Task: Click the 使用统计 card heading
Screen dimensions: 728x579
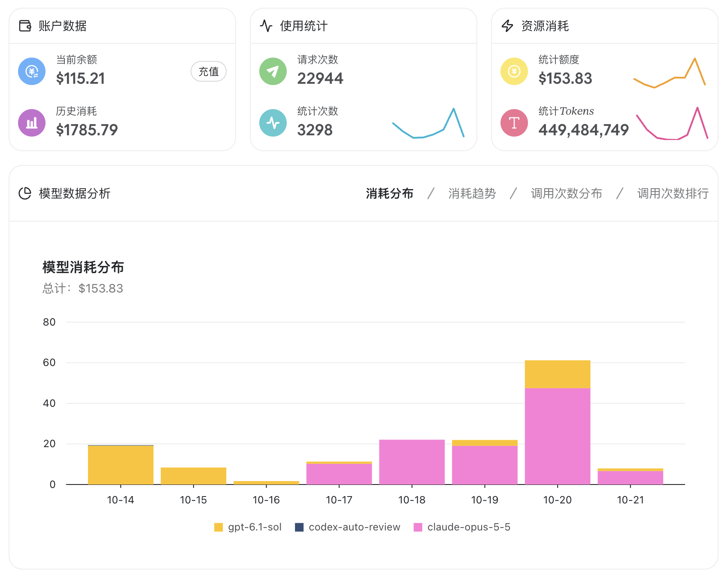Action: tap(304, 26)
